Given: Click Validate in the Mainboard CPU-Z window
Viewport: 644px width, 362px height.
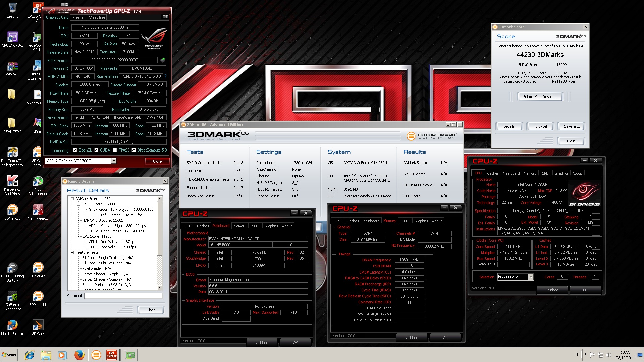Looking at the screenshot, I should point(262,343).
